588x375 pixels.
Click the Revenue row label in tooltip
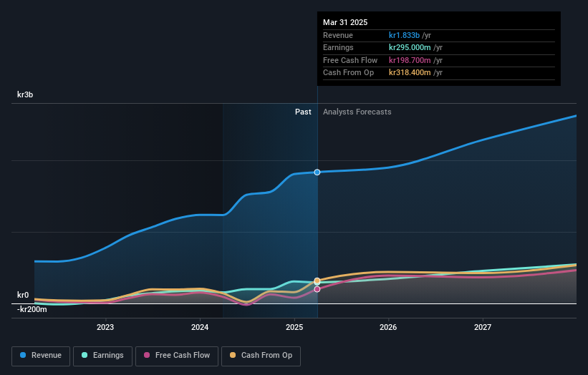click(x=338, y=35)
